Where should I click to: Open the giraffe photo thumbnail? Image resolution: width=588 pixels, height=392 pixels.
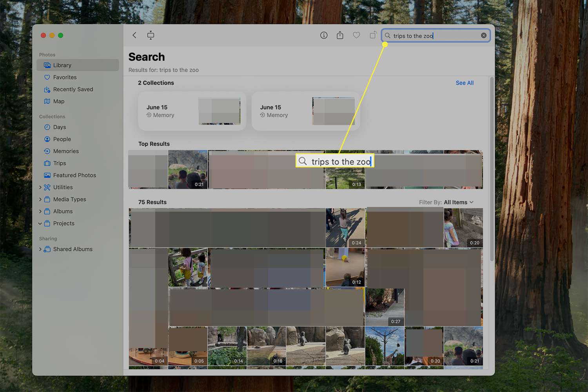pos(384,347)
